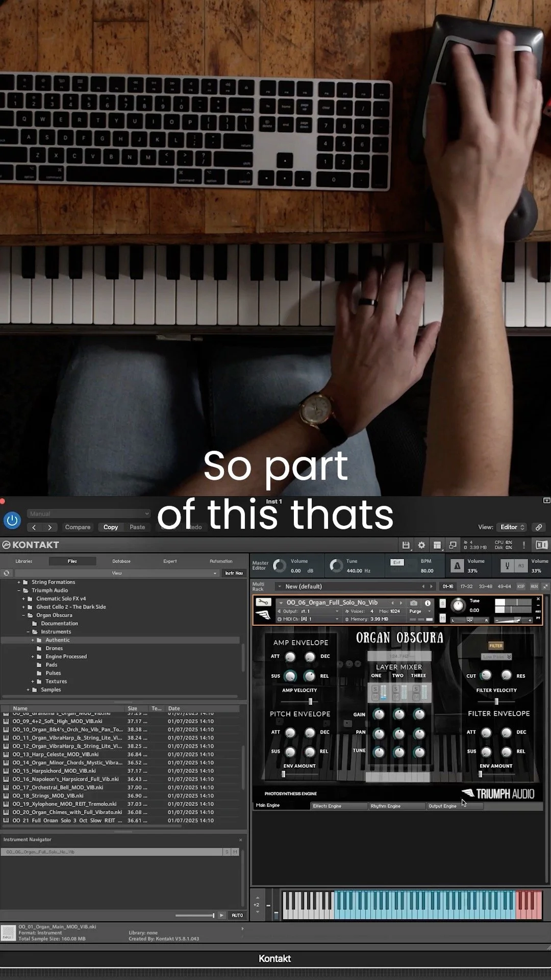Toggle the orange FILTER button
551x980 pixels.
[x=496, y=646]
